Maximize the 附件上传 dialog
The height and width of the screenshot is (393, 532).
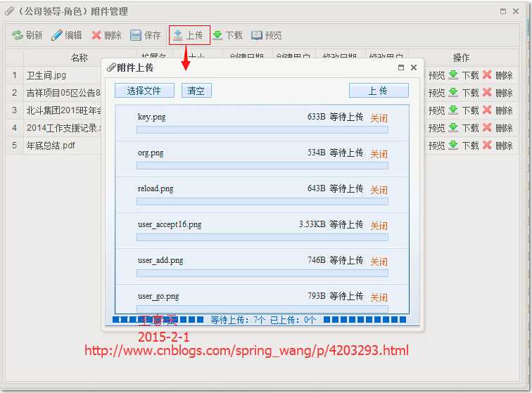click(x=401, y=67)
